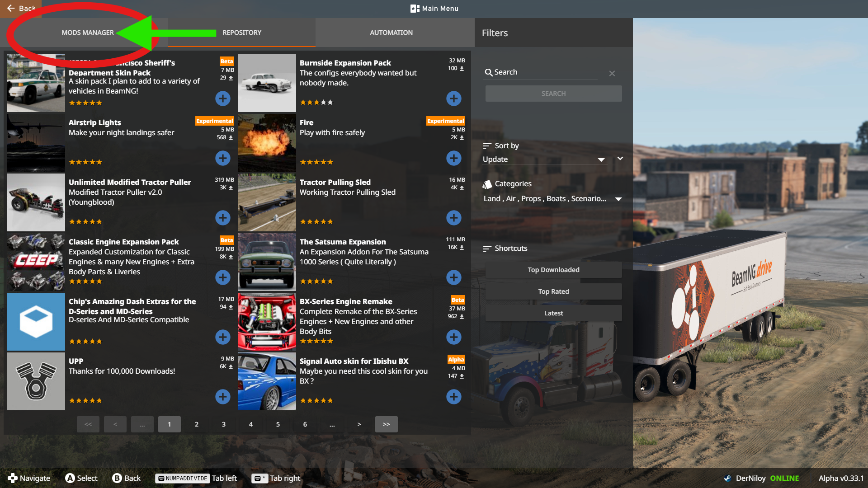Open the Automation tab

tap(391, 33)
